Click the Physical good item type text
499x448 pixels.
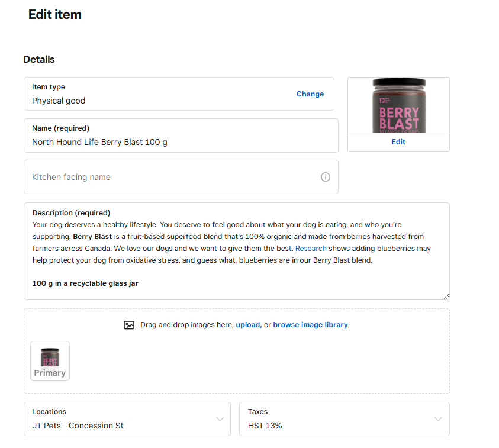pos(59,101)
